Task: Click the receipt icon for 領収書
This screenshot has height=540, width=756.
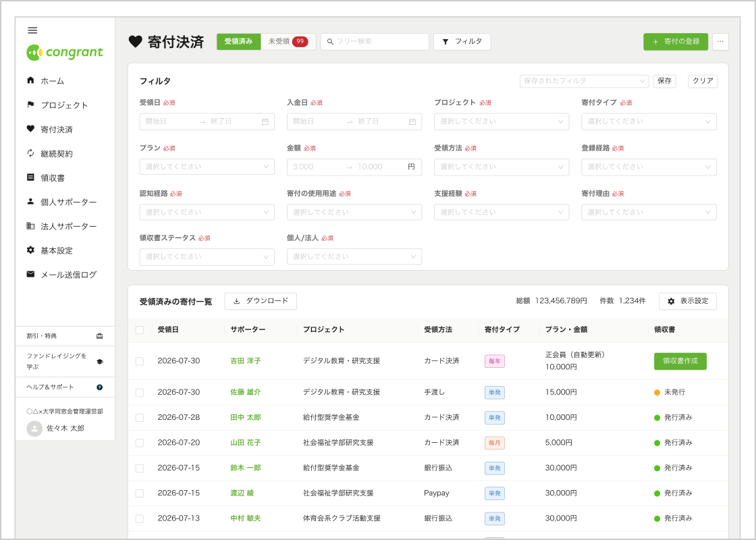Action: tap(30, 177)
